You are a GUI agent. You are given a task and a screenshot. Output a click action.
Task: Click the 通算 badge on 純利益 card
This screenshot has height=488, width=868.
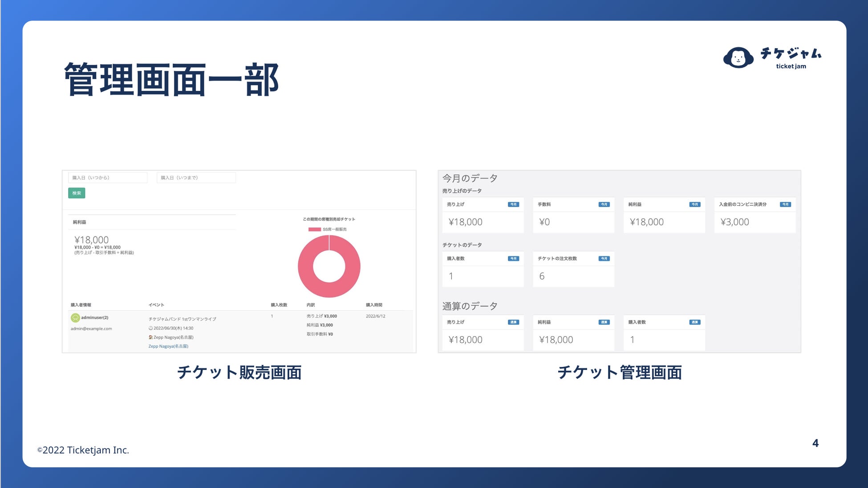pyautogui.click(x=604, y=322)
